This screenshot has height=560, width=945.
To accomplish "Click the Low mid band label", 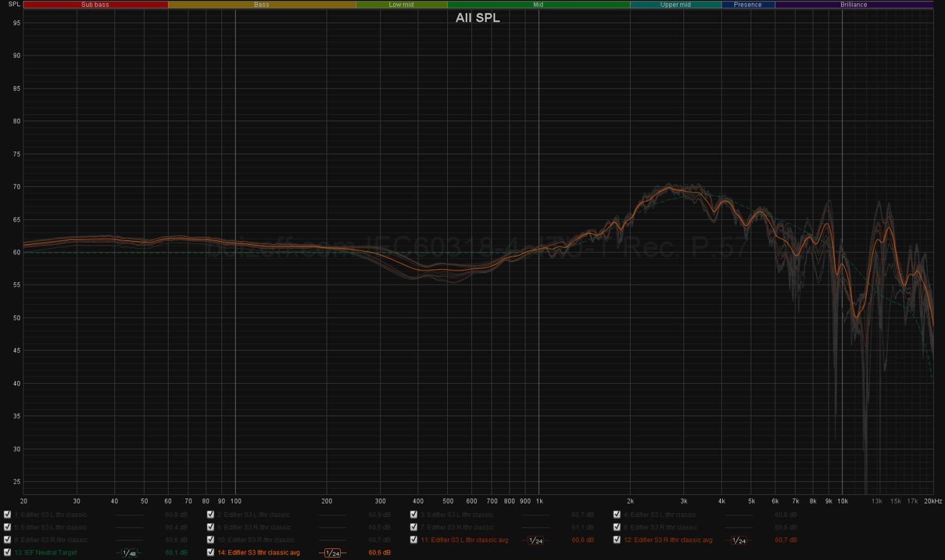I will [x=402, y=4].
